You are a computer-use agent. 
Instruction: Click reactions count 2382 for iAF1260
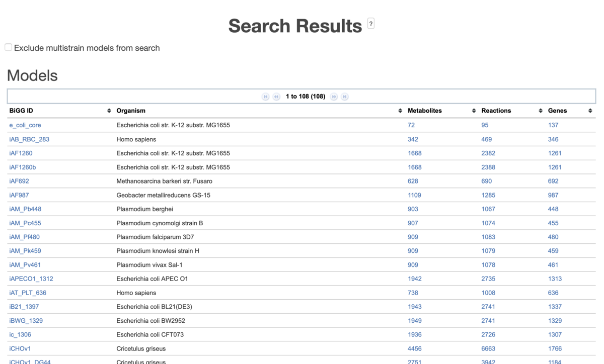coord(488,153)
